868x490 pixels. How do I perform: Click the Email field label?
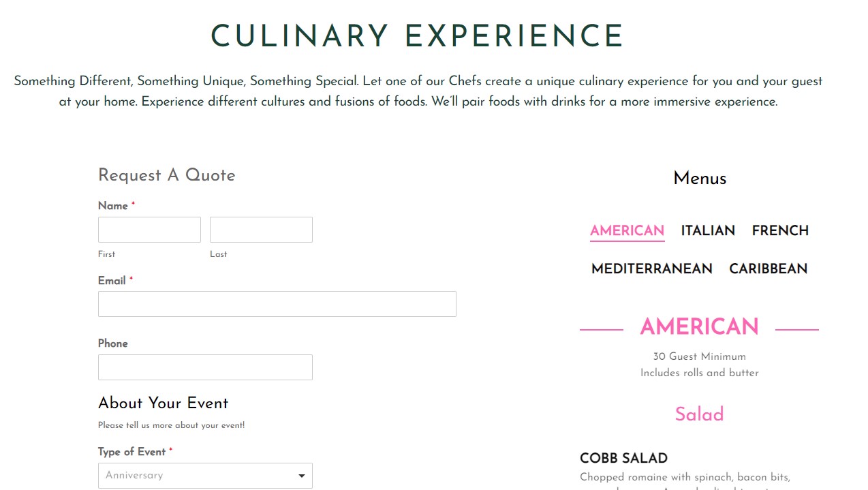click(x=112, y=281)
